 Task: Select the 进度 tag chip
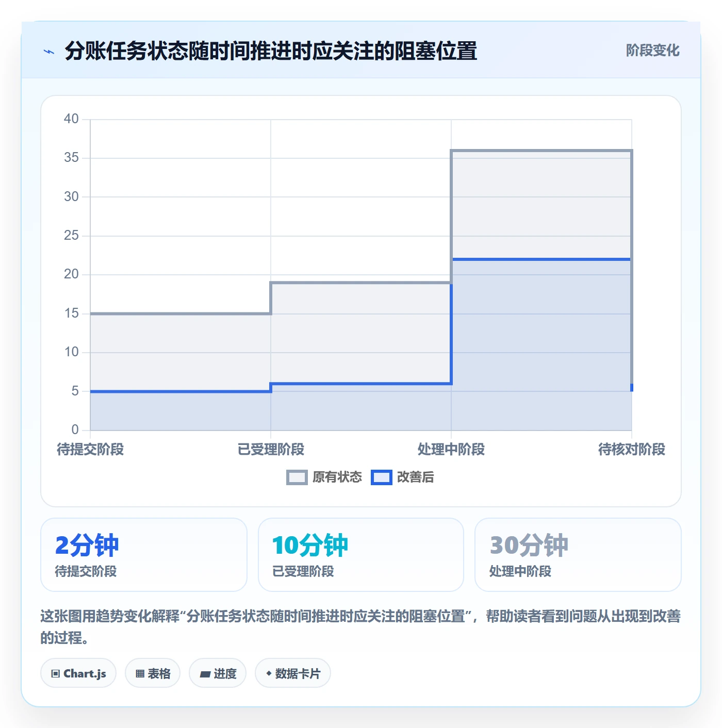pos(218,673)
